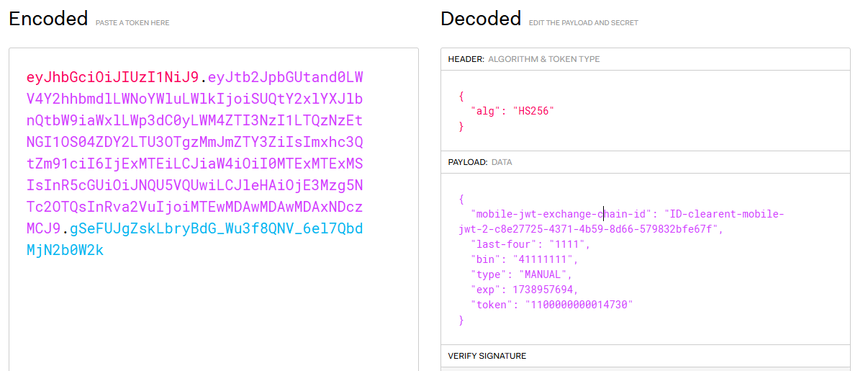Click the EDIT THE PAYLOAD AND SECRET hint text
The width and height of the screenshot is (868, 371).
point(583,23)
